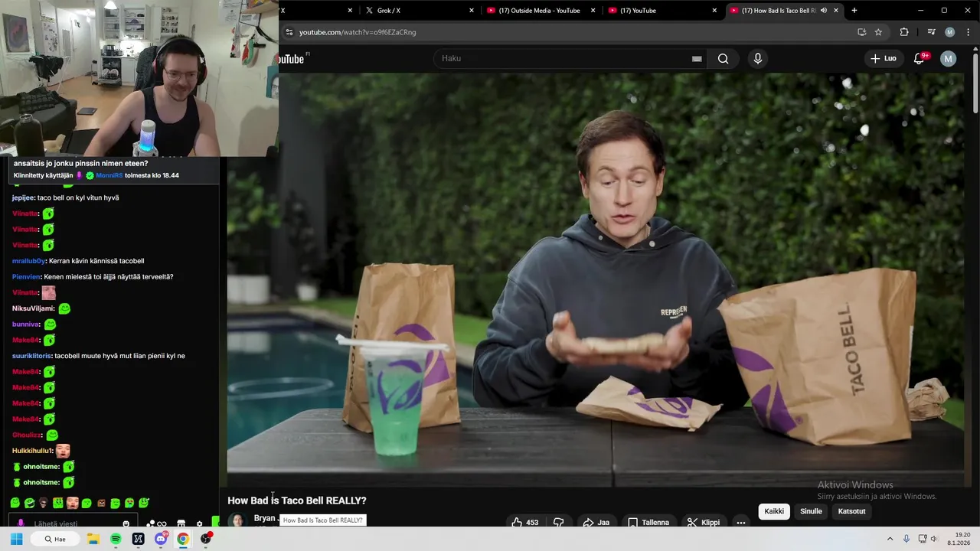Open OBS Studio from the taskbar
Image resolution: width=980 pixels, height=551 pixels.
click(x=205, y=539)
